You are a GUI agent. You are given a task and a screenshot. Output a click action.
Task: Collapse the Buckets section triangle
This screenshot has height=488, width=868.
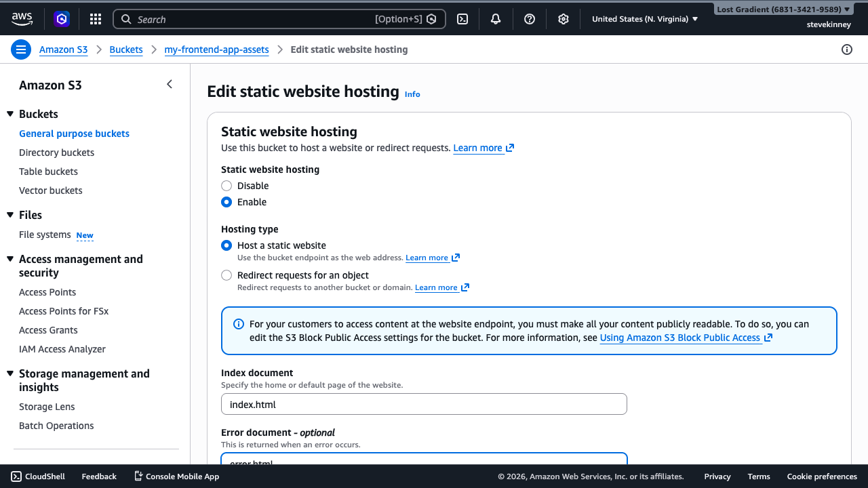click(x=10, y=114)
